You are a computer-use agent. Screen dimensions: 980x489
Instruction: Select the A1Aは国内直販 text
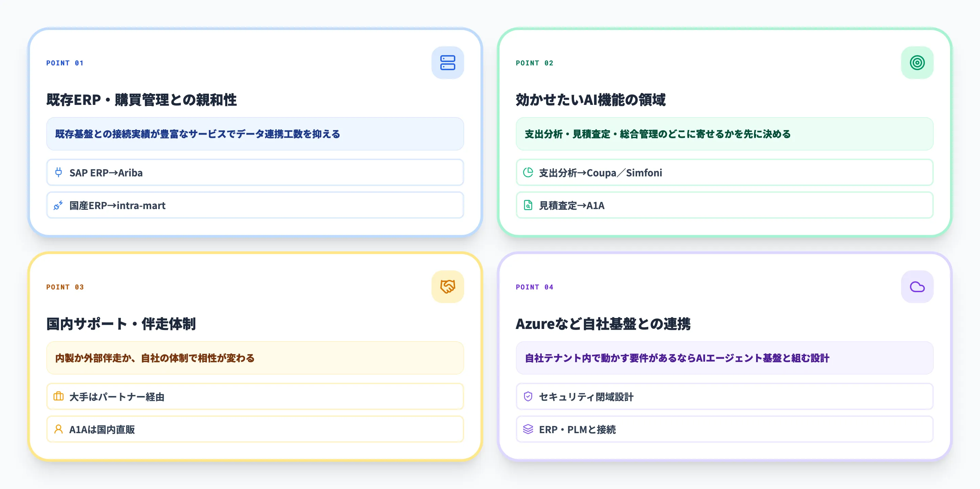[x=102, y=430]
